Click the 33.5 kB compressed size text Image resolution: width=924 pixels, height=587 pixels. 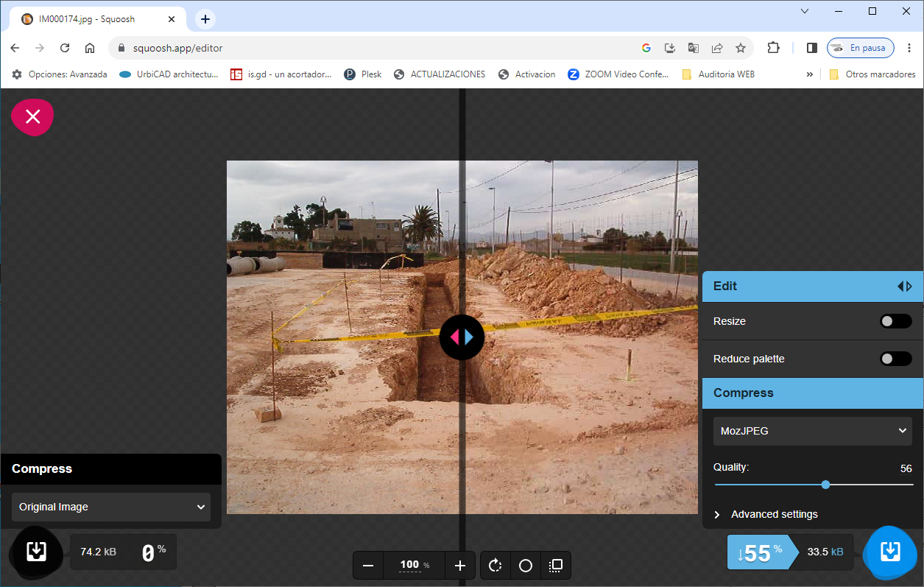tap(825, 551)
